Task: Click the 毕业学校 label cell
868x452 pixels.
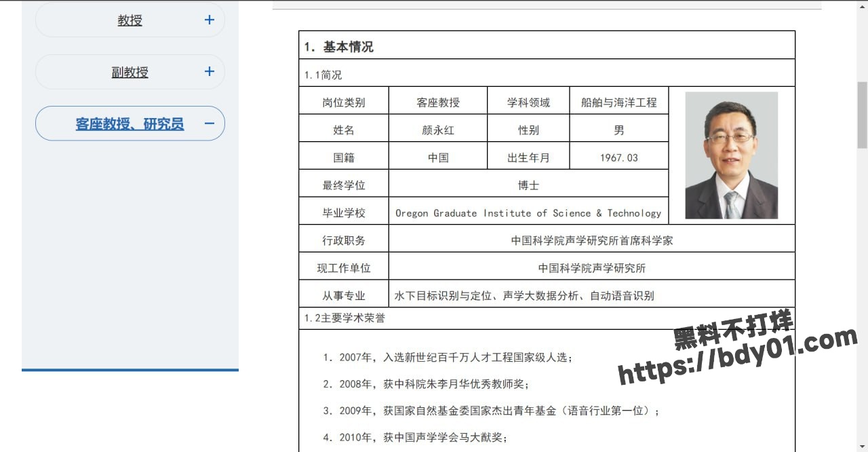Action: tap(344, 211)
